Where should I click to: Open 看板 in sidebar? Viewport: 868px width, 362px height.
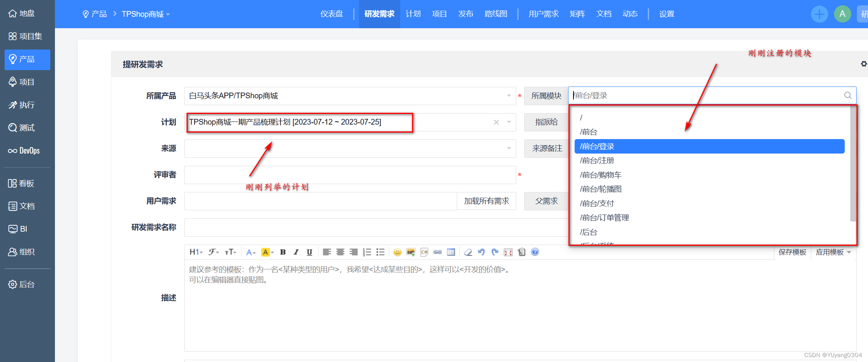pyautogui.click(x=27, y=184)
